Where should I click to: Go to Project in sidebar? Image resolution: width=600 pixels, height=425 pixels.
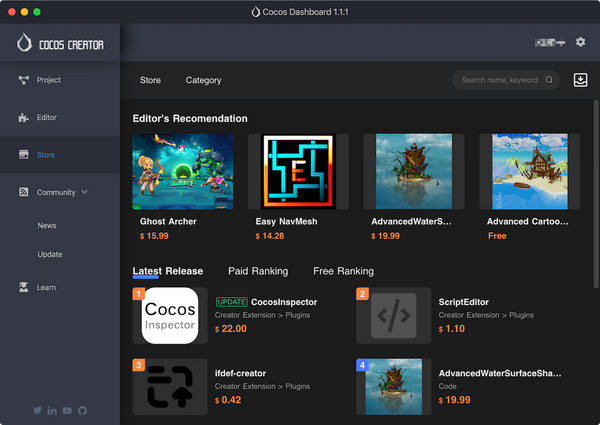tap(49, 80)
